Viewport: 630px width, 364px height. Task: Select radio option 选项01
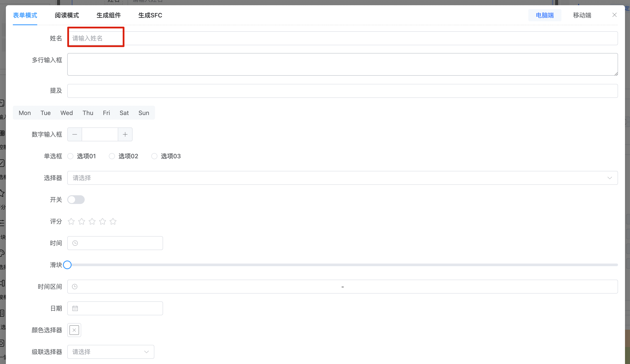click(x=71, y=156)
